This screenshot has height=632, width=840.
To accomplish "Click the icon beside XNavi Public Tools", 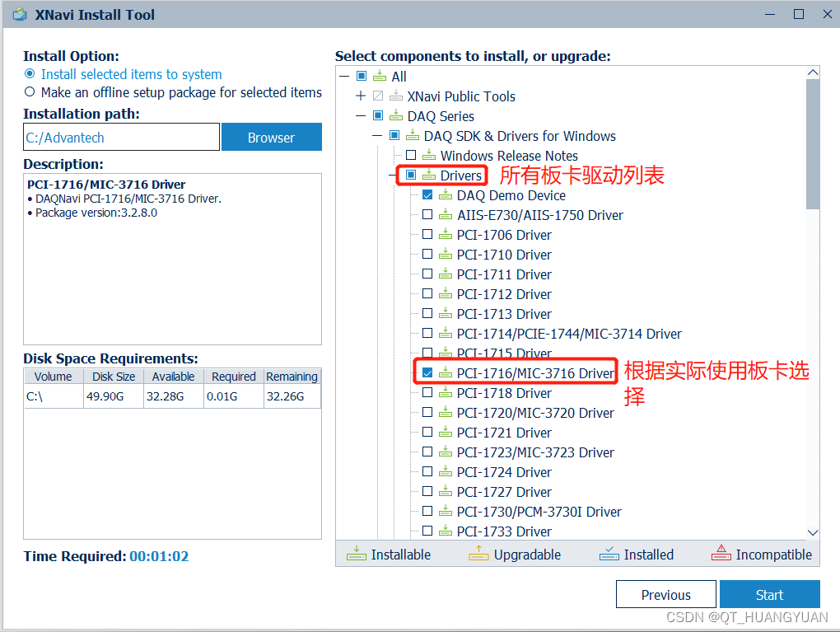I will point(396,96).
